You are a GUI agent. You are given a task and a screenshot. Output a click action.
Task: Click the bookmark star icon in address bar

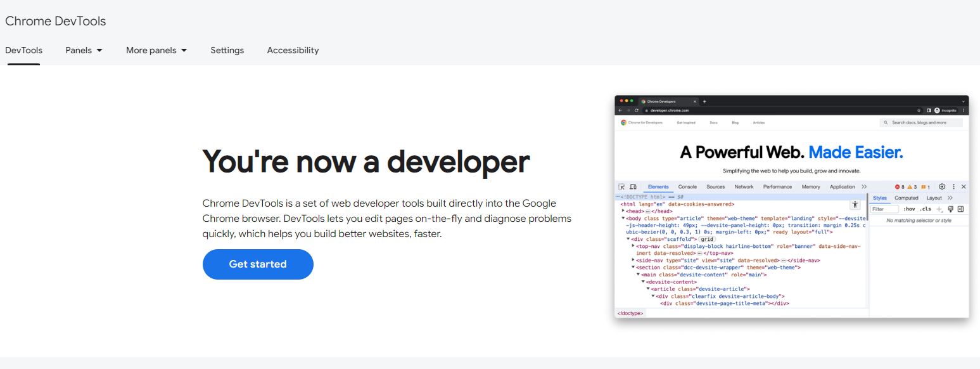point(919,110)
